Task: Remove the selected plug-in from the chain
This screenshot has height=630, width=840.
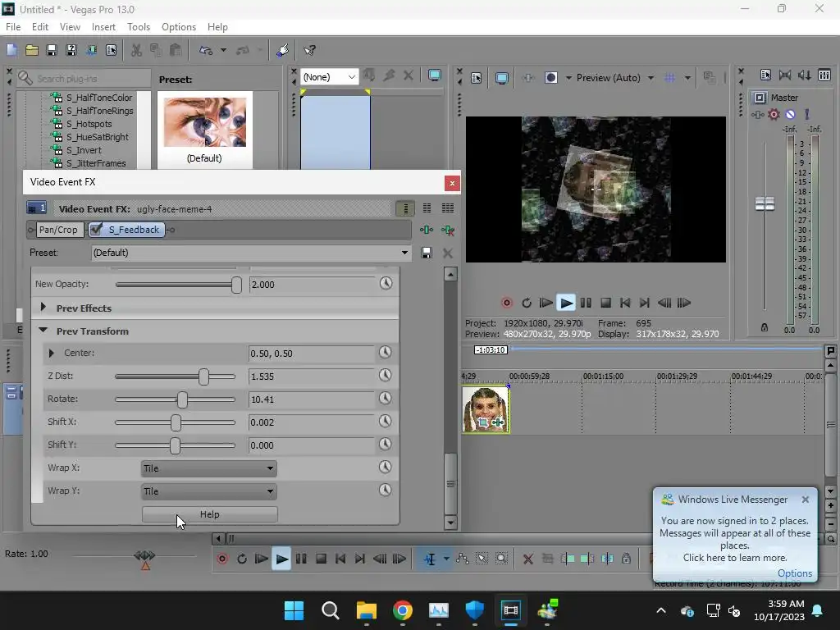Action: [448, 230]
